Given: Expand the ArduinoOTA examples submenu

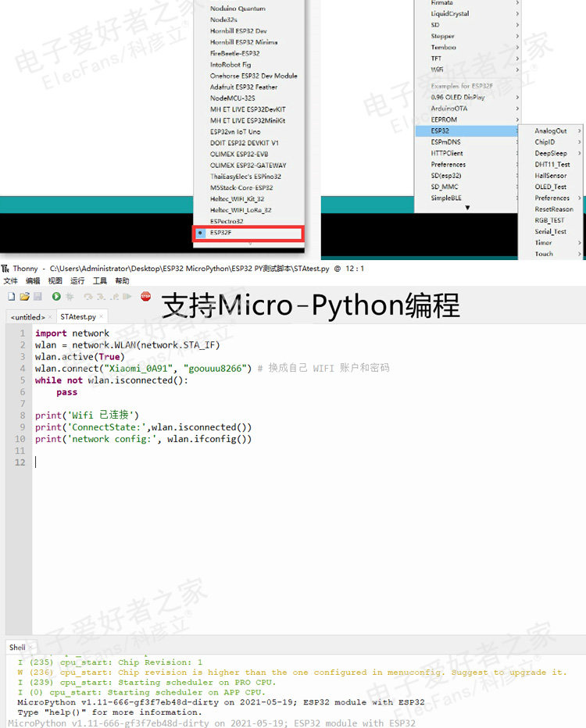Looking at the screenshot, I should point(466,109).
